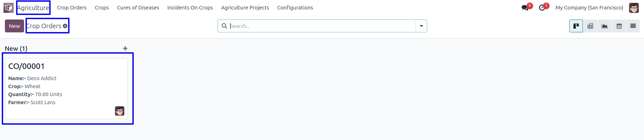The width and height of the screenshot is (644, 140).
Task: Open the CO/00001 crop order card
Action: coord(66,88)
